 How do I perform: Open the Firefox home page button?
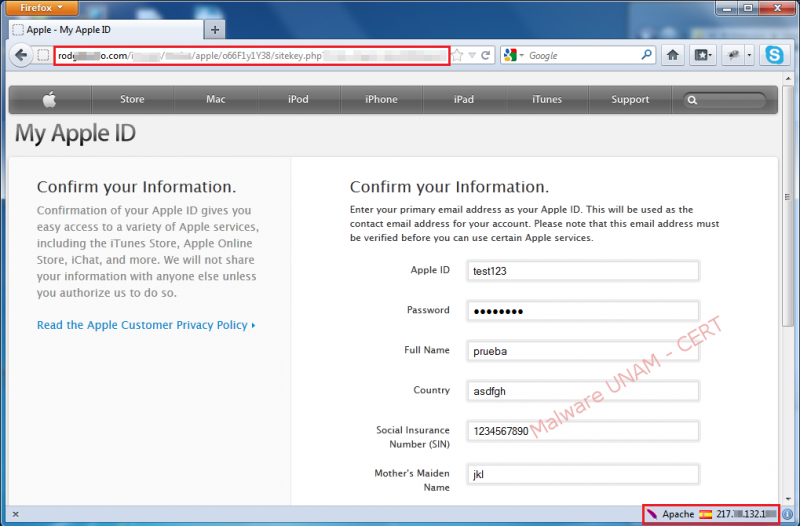click(672, 55)
